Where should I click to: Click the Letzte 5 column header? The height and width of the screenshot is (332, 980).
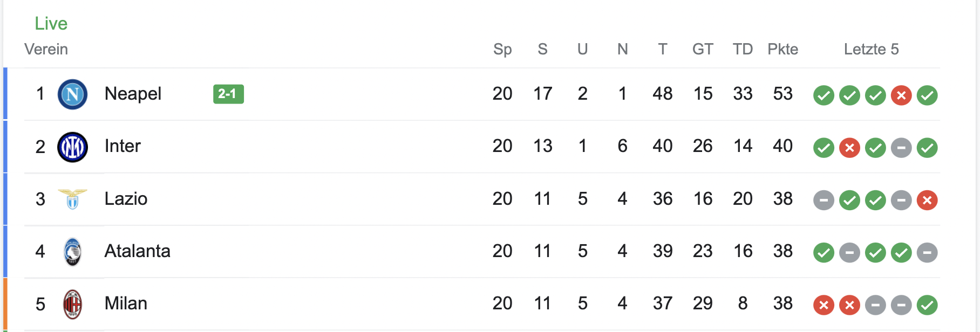tap(871, 49)
